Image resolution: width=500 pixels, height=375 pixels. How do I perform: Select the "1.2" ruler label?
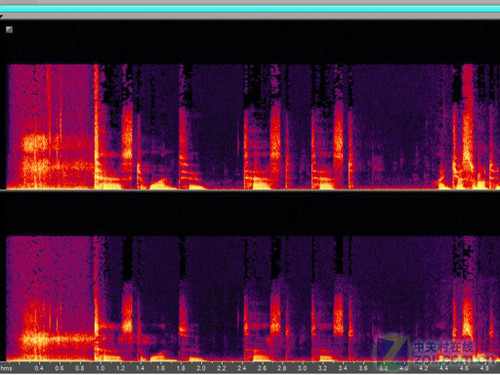[x=120, y=368]
